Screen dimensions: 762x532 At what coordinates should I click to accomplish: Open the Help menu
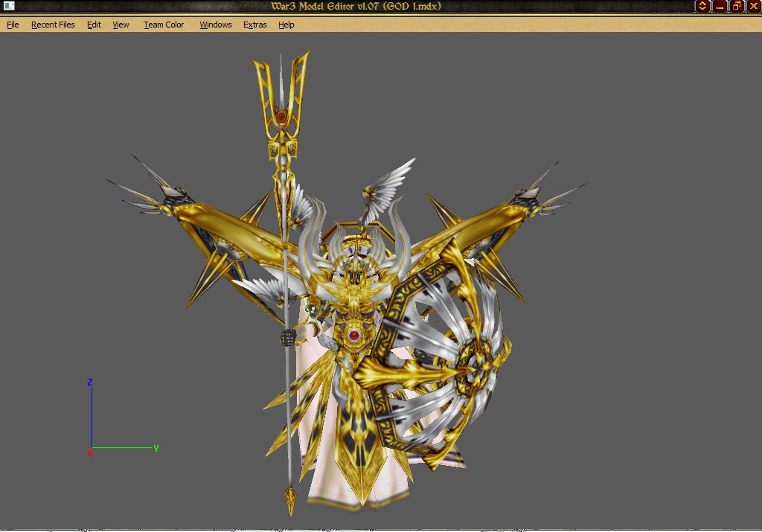[286, 25]
